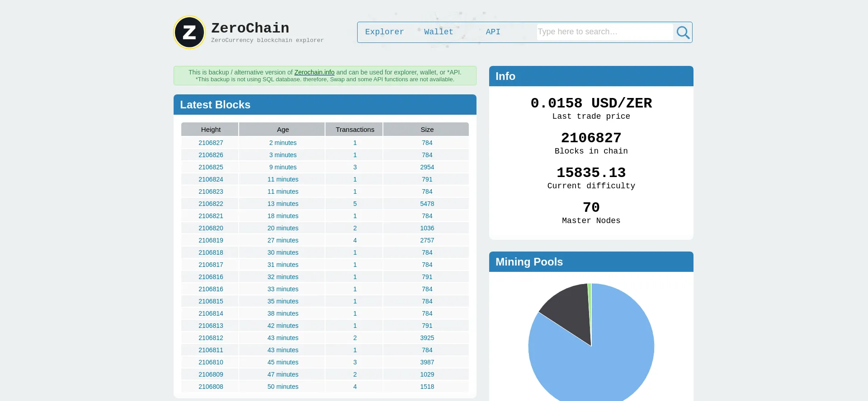Follow the Zerochain.info link
The height and width of the screenshot is (401, 868).
point(314,72)
